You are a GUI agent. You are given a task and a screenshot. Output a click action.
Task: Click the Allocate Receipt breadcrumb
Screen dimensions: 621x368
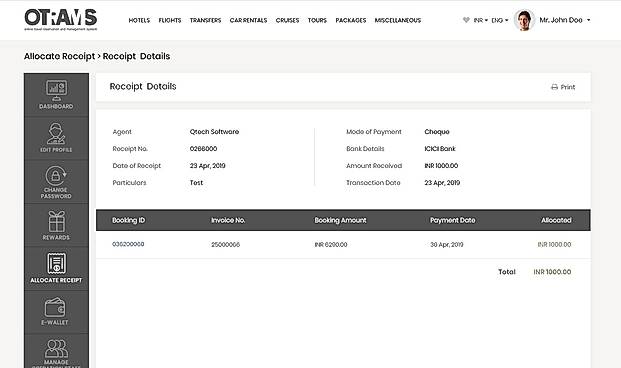point(59,56)
